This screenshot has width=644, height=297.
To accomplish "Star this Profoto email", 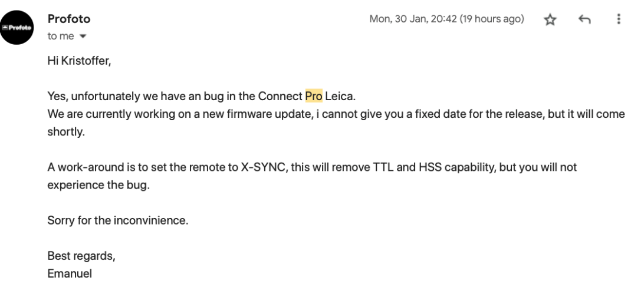I will tap(548, 19).
